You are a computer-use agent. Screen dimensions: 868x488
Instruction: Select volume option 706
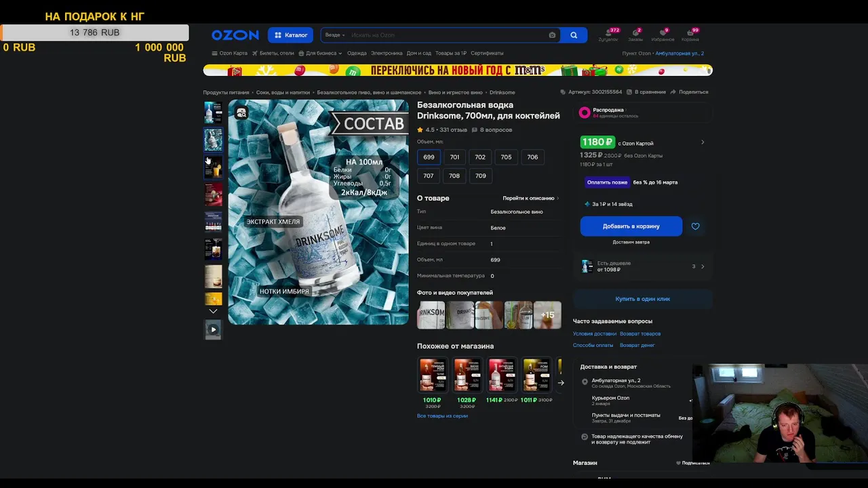point(532,157)
